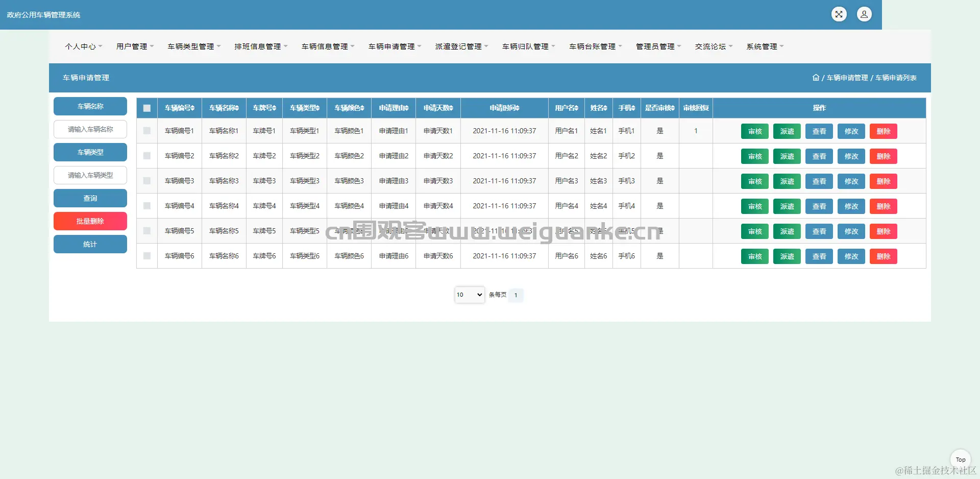Expand the 用户管理 menu

(135, 46)
